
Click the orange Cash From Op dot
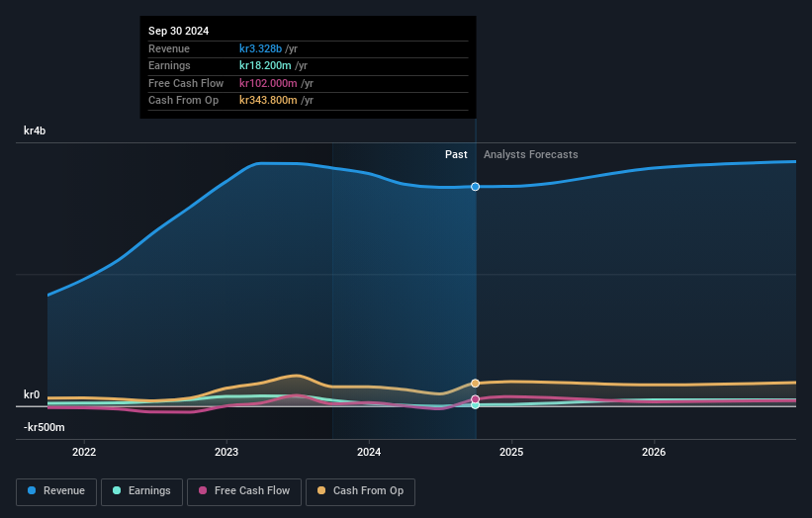click(321, 490)
